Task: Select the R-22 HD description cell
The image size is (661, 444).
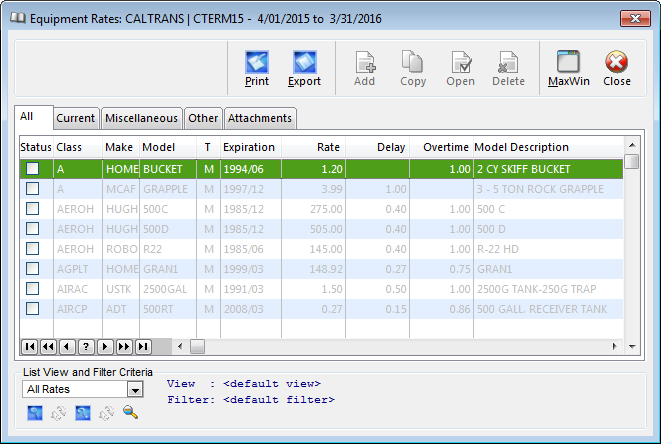Action: coord(548,249)
